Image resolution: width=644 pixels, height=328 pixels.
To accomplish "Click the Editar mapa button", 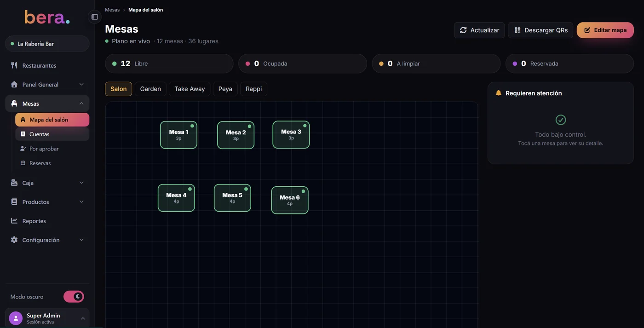I will point(605,30).
